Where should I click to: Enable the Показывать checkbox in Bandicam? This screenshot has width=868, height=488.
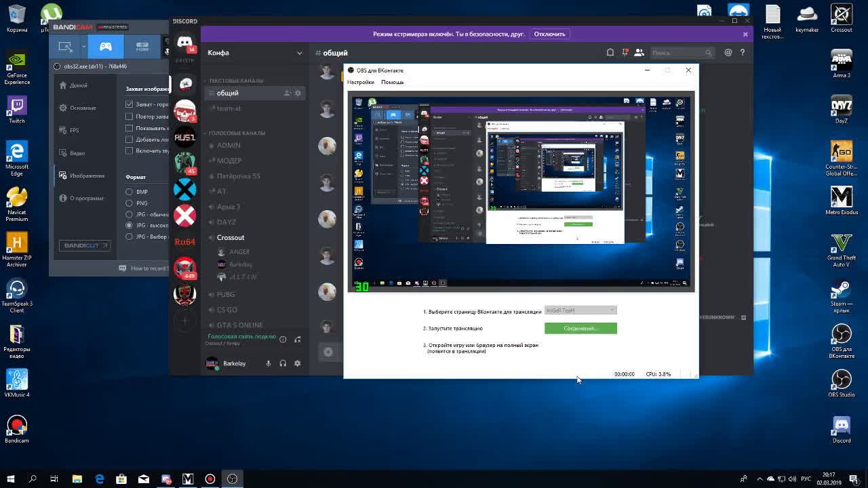pos(130,127)
